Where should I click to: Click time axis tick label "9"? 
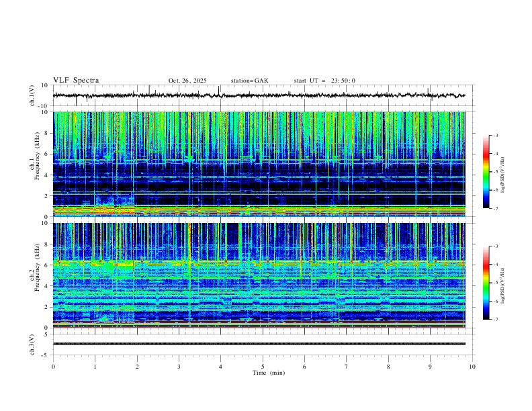point(430,367)
